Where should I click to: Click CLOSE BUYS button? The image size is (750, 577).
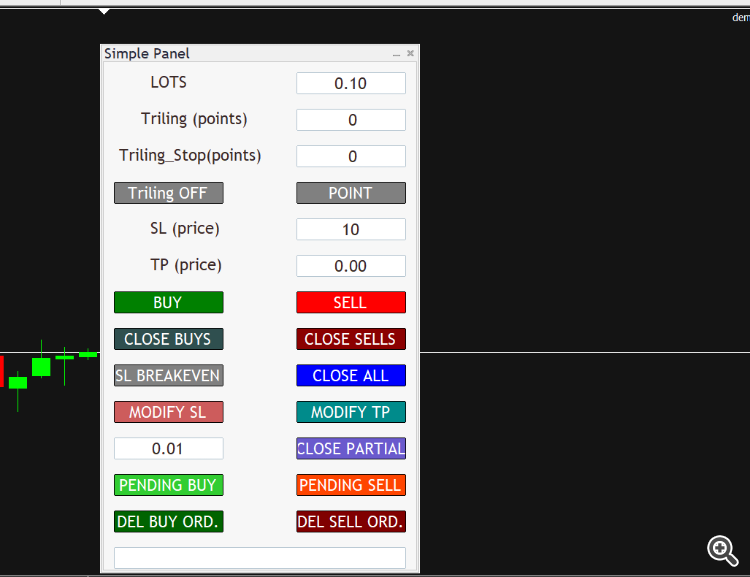point(168,339)
